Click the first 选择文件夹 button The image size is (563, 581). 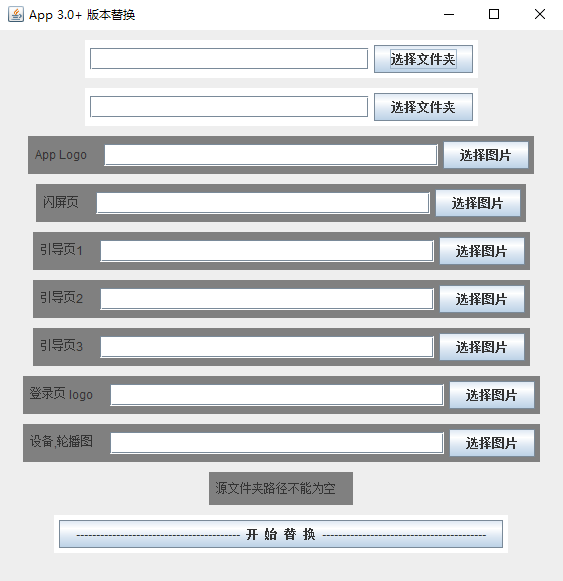tap(423, 59)
